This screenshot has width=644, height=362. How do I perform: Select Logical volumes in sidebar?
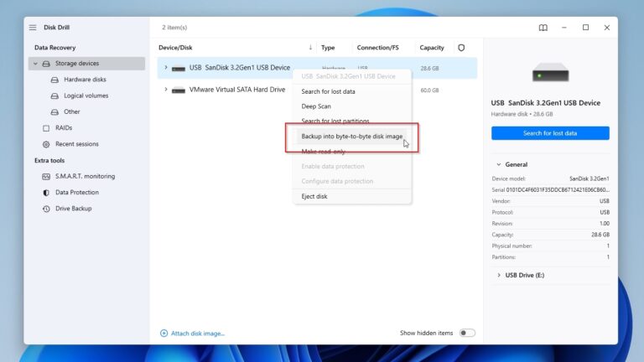pyautogui.click(x=86, y=96)
